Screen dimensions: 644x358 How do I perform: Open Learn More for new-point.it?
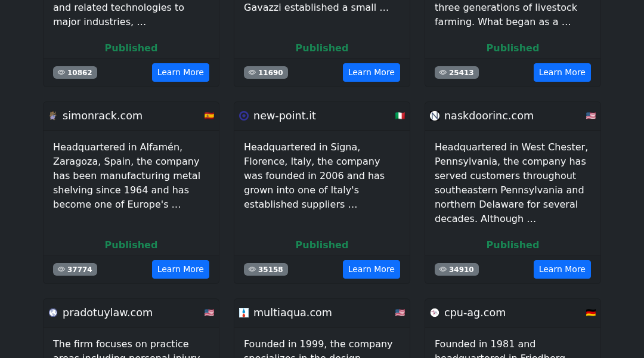pyautogui.click(x=371, y=269)
